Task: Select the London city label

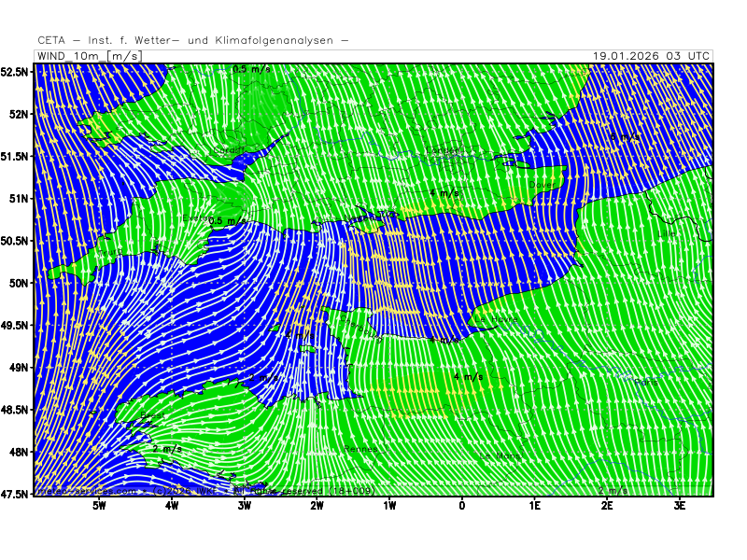Action: [443, 150]
